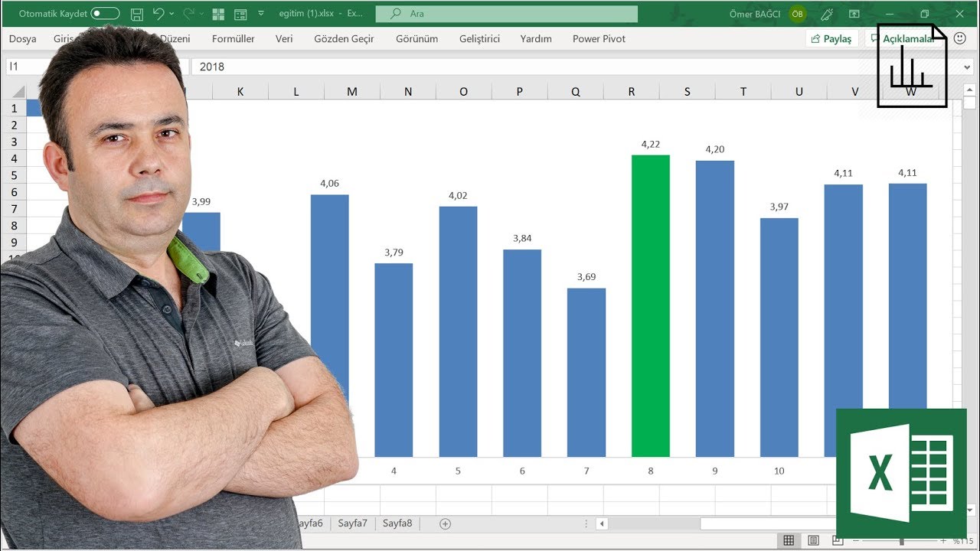Select column V header

[x=855, y=92]
